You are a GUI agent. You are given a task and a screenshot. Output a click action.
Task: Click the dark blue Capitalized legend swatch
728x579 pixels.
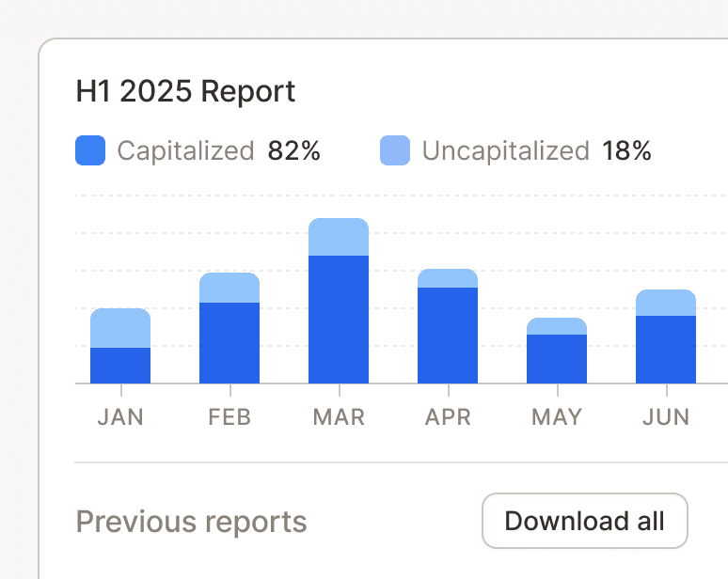tap(90, 150)
